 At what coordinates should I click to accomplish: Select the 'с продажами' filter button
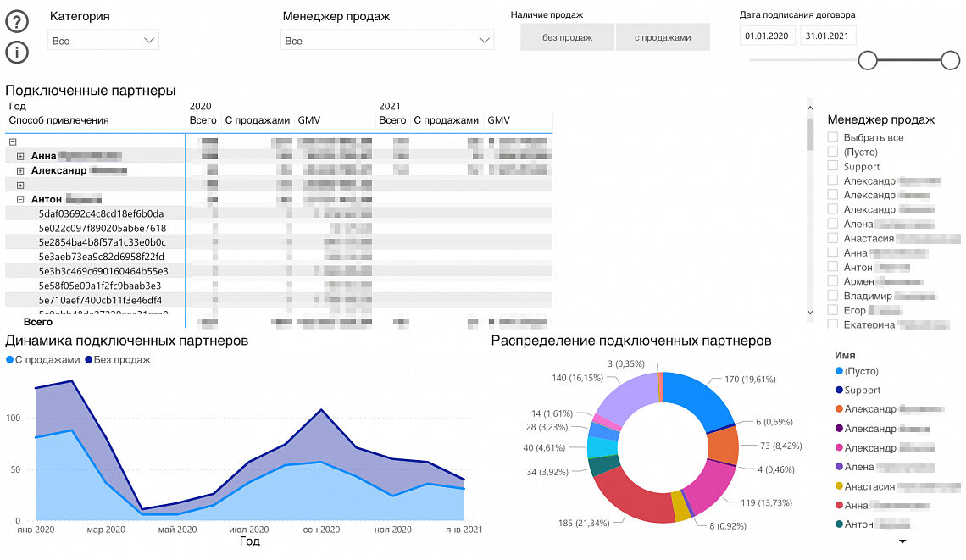pyautogui.click(x=663, y=37)
